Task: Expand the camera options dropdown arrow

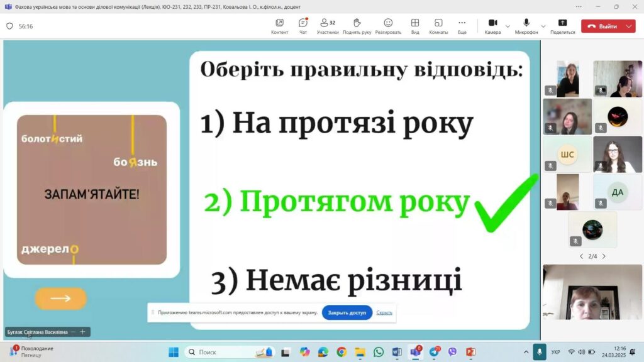Action: coord(508,26)
